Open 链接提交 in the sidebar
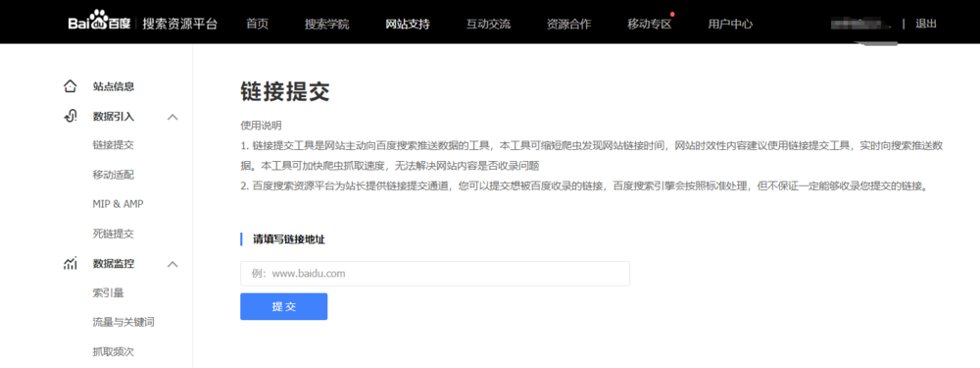The height and width of the screenshot is (368, 980). [113, 145]
